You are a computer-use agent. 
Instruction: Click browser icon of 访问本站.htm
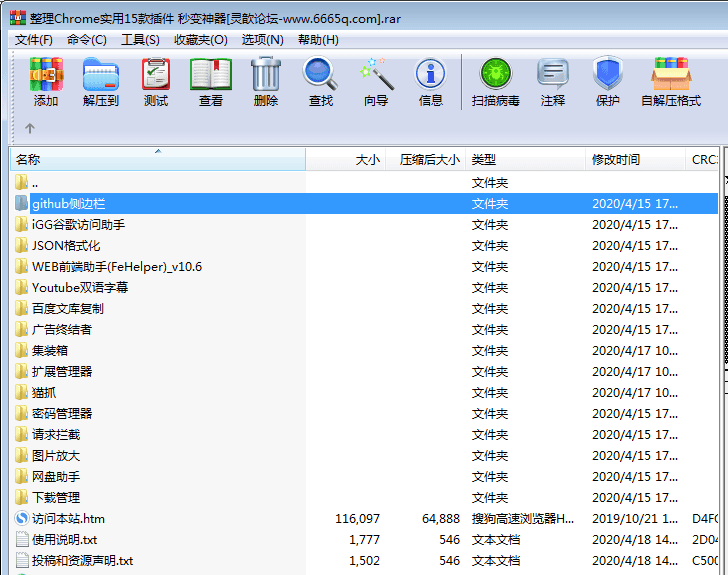22,518
